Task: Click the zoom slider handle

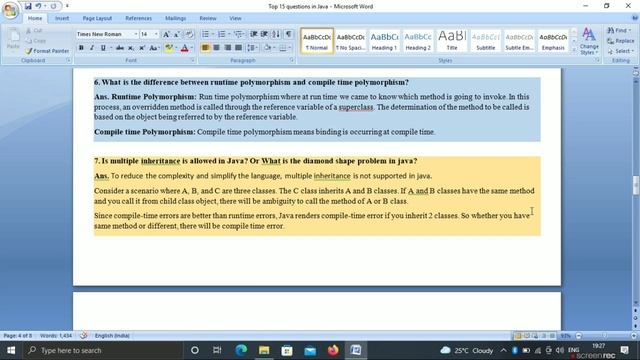Action: [606, 336]
